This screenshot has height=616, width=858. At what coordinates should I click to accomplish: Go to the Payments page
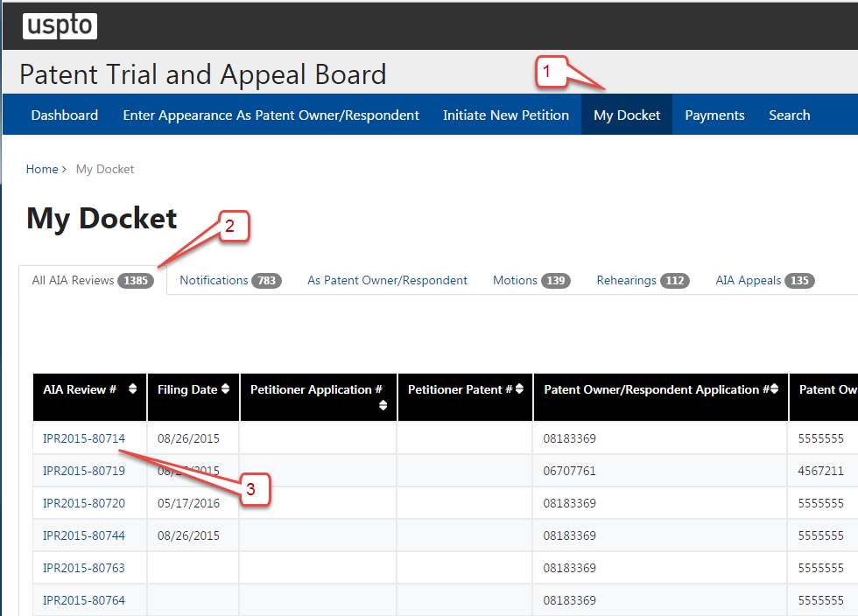pos(714,115)
